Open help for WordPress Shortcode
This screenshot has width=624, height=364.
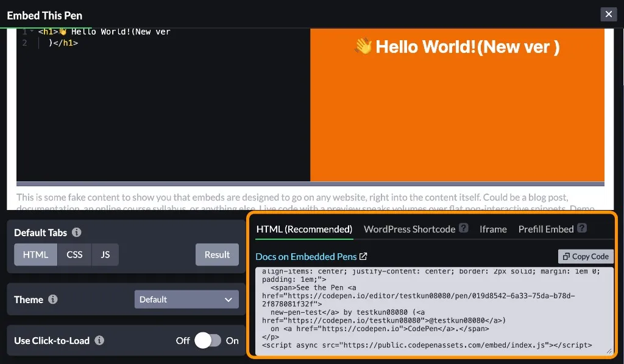pyautogui.click(x=463, y=228)
